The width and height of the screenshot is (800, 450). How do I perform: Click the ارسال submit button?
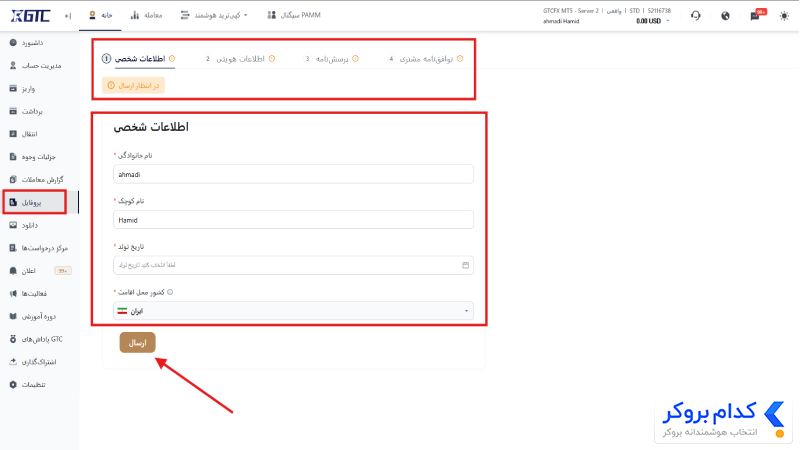[x=137, y=343]
